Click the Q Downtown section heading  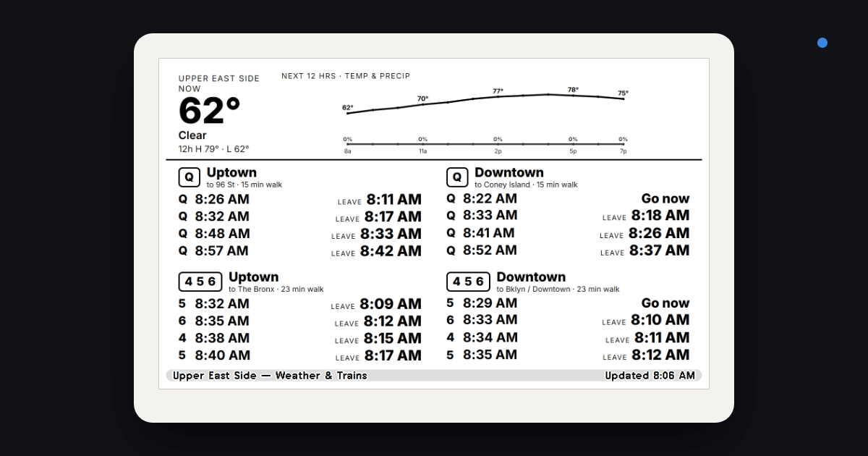(509, 173)
